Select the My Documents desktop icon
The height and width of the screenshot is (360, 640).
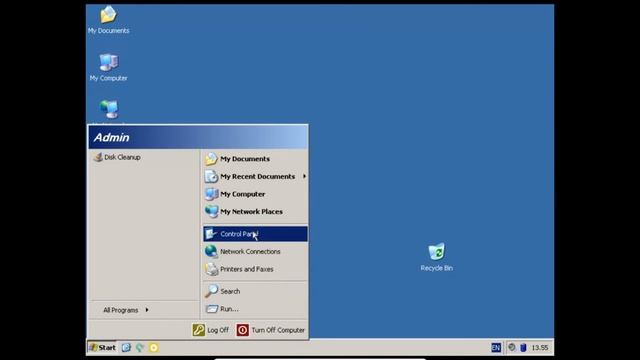[x=109, y=20]
